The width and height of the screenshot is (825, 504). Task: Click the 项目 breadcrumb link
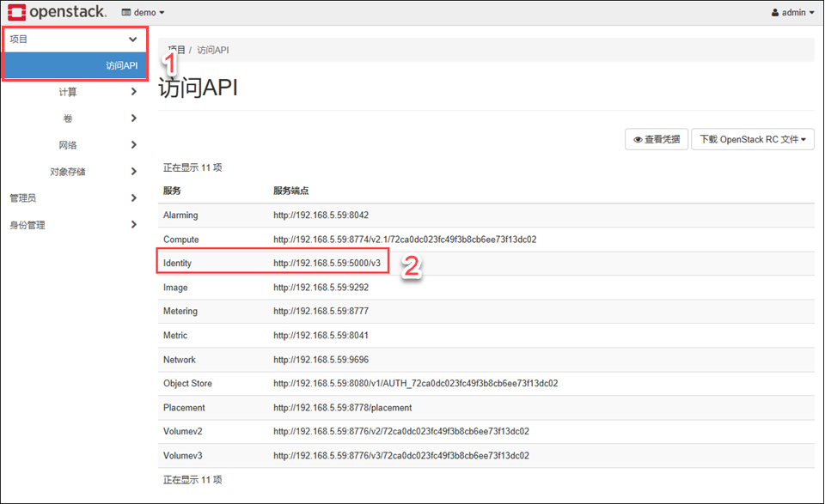point(176,50)
